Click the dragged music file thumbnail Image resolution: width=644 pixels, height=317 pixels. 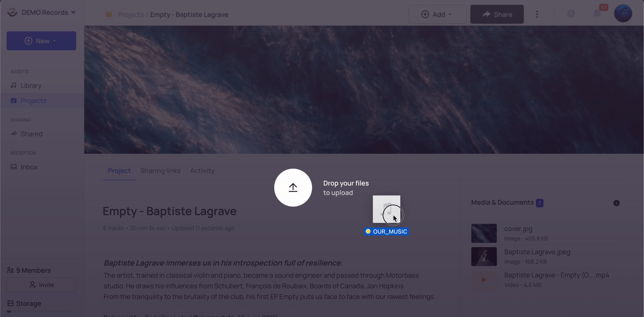click(x=386, y=209)
